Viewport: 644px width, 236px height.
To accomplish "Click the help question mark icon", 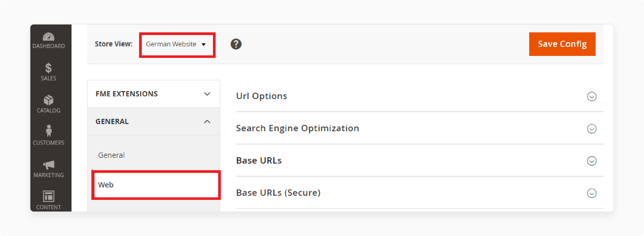I will tap(236, 44).
